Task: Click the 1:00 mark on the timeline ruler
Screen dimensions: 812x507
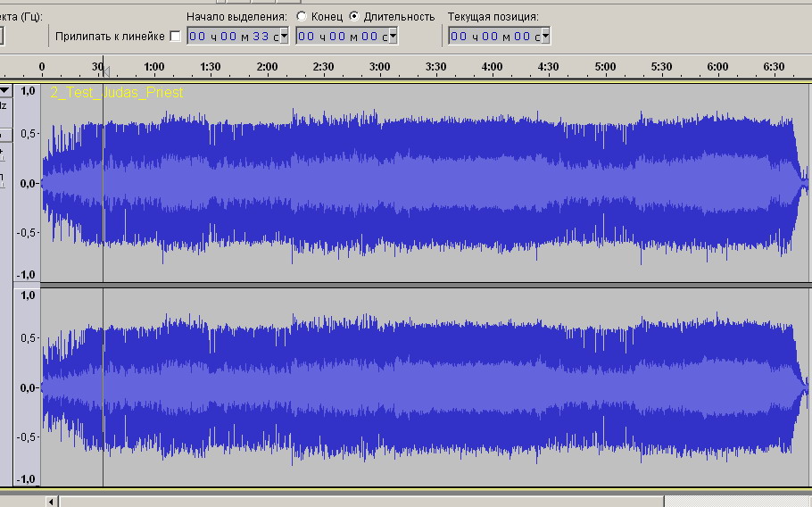Action: (154, 67)
